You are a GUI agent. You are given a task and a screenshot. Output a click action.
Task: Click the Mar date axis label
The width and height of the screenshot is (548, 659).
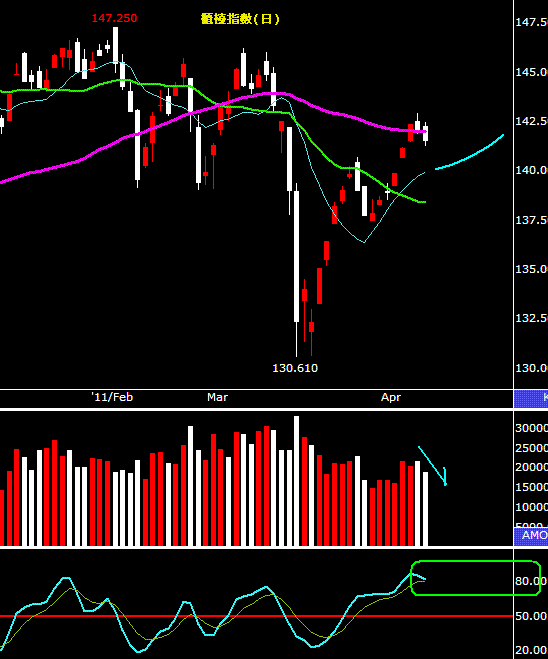[x=217, y=397]
